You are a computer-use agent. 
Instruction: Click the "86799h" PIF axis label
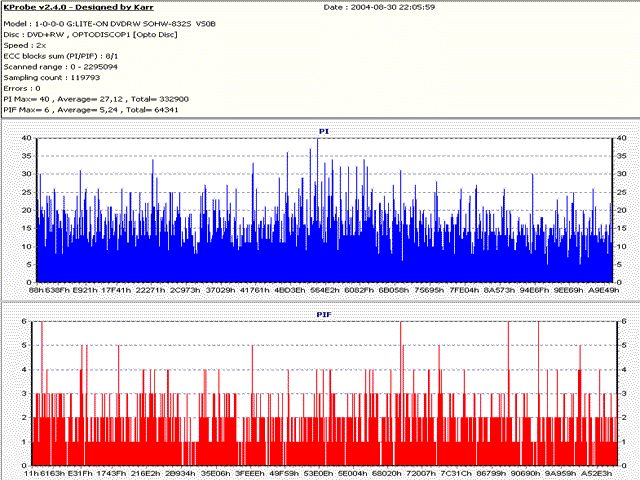[x=491, y=473]
